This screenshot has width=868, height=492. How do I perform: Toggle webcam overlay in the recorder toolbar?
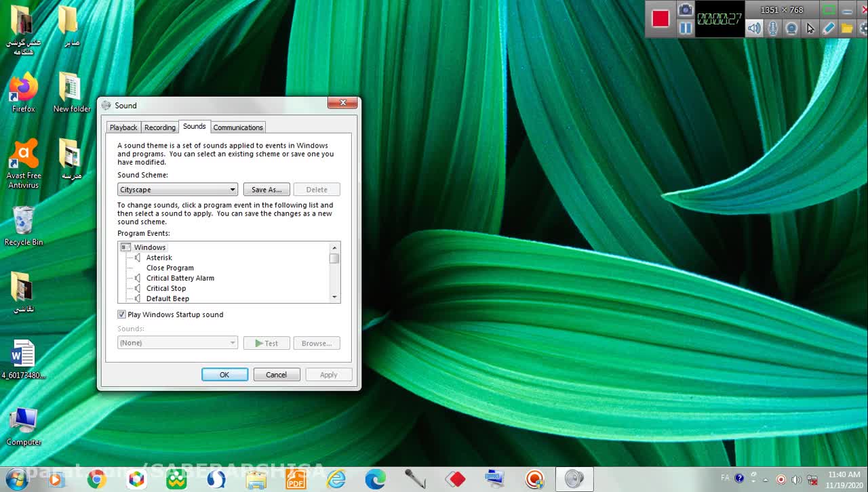[791, 28]
